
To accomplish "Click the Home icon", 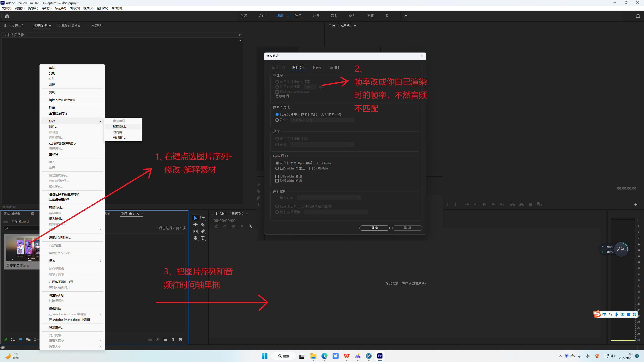I will tap(7, 16).
